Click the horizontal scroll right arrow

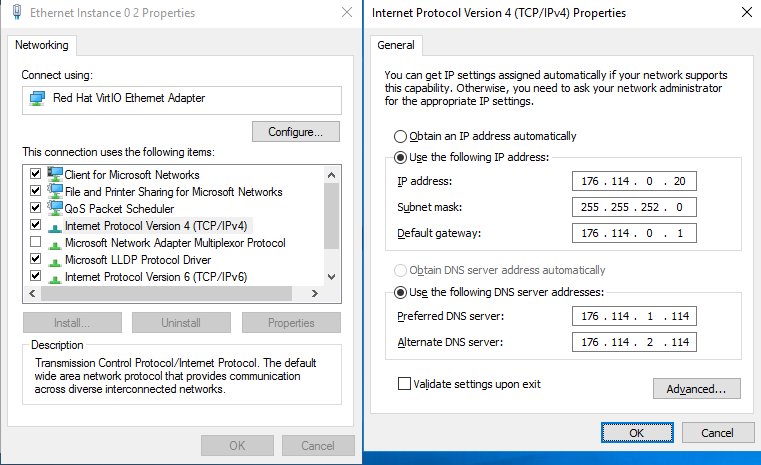pos(314,293)
